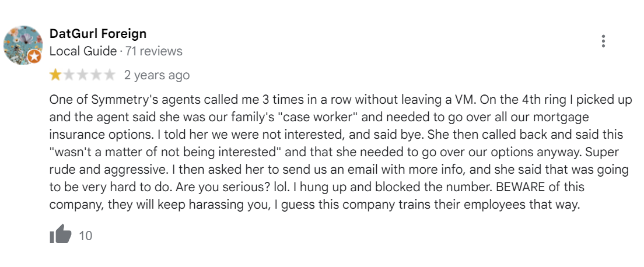
Task: Open the three-dot review options menu
Action: (603, 41)
